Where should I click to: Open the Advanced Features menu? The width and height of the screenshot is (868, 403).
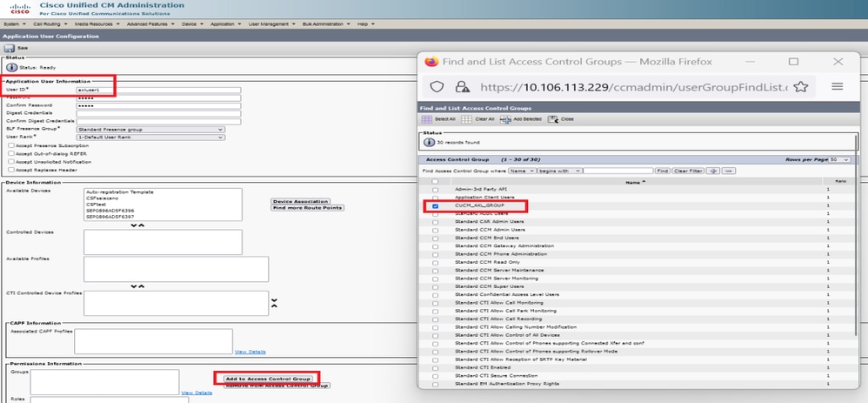click(x=150, y=24)
